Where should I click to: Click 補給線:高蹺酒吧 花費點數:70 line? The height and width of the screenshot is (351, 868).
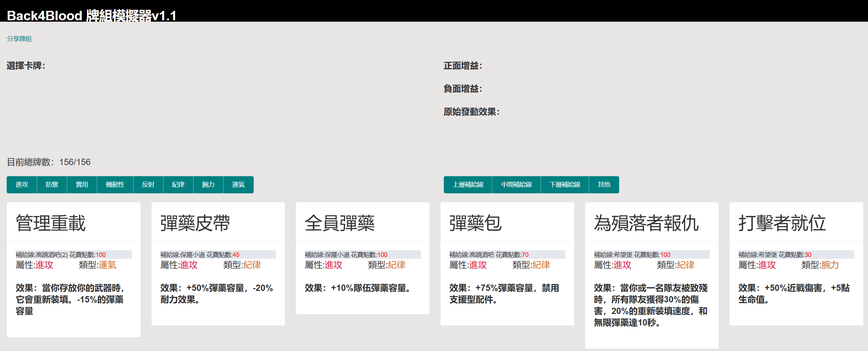pos(507,255)
